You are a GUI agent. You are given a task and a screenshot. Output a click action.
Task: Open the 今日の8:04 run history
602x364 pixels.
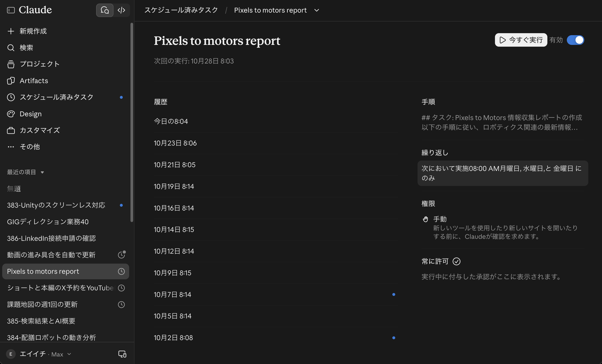[276, 121]
